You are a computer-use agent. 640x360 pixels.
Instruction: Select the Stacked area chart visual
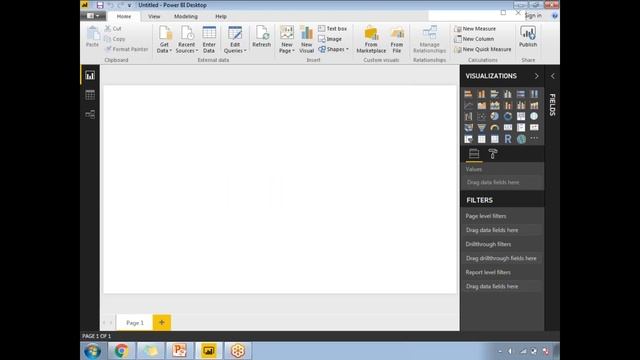point(495,106)
